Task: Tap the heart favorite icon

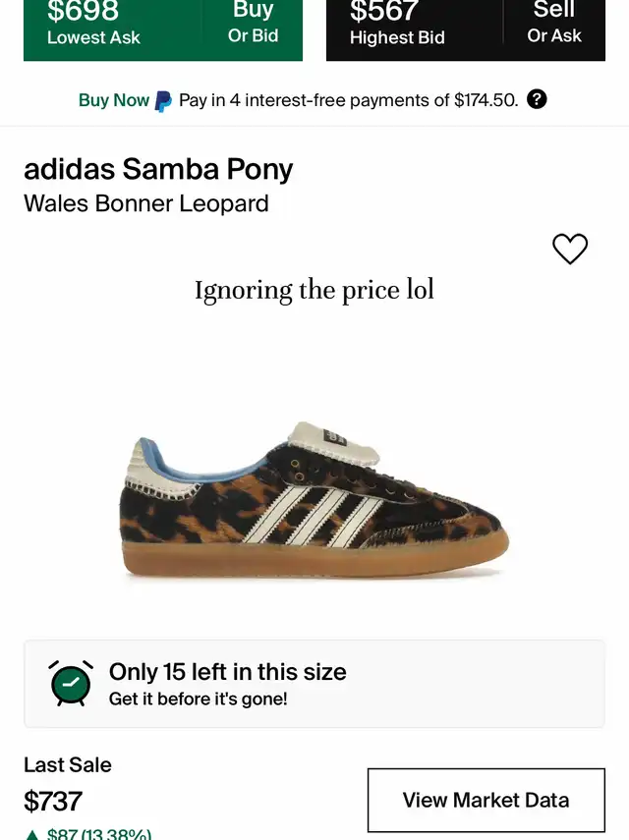Action: (569, 249)
